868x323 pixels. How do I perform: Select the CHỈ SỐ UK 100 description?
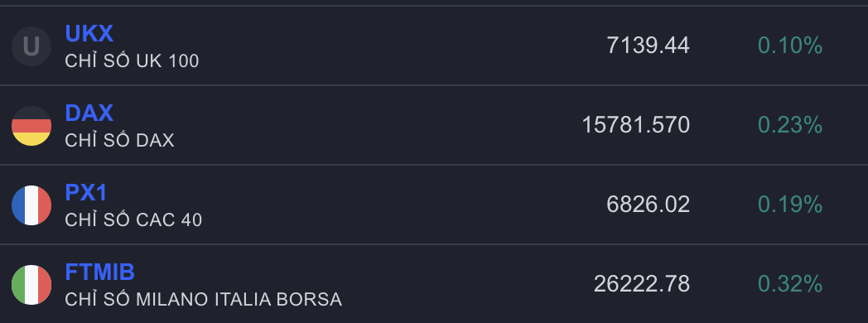click(x=132, y=60)
